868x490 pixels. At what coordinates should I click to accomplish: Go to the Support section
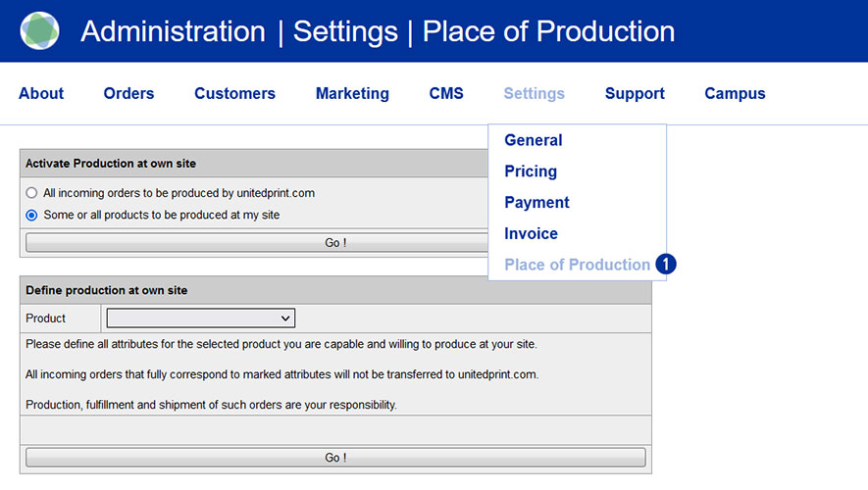(635, 94)
